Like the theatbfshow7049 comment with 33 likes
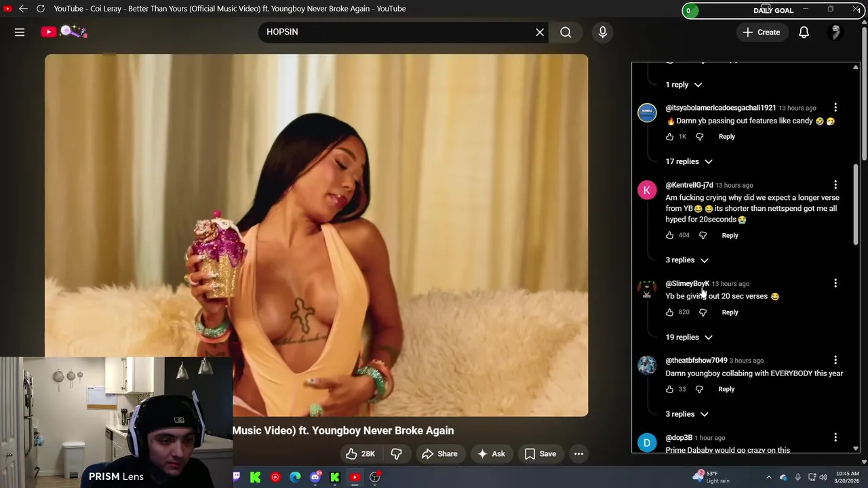 pyautogui.click(x=669, y=390)
